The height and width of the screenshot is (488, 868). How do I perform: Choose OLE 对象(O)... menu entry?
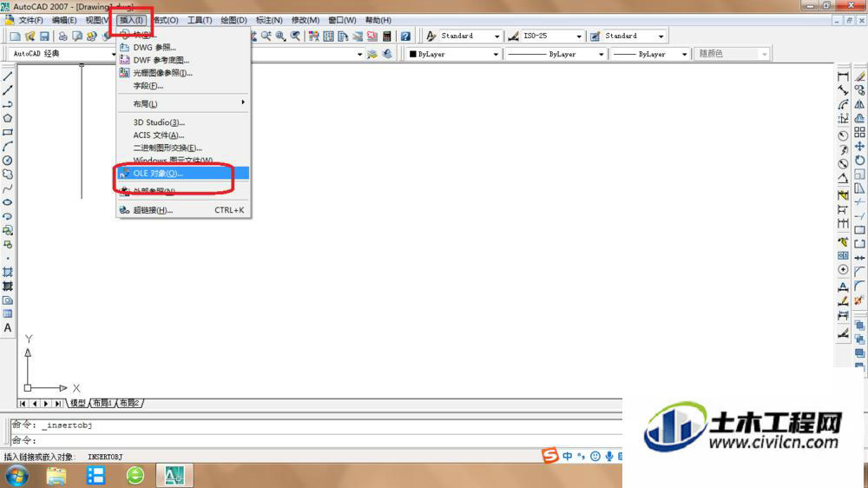pyautogui.click(x=182, y=174)
